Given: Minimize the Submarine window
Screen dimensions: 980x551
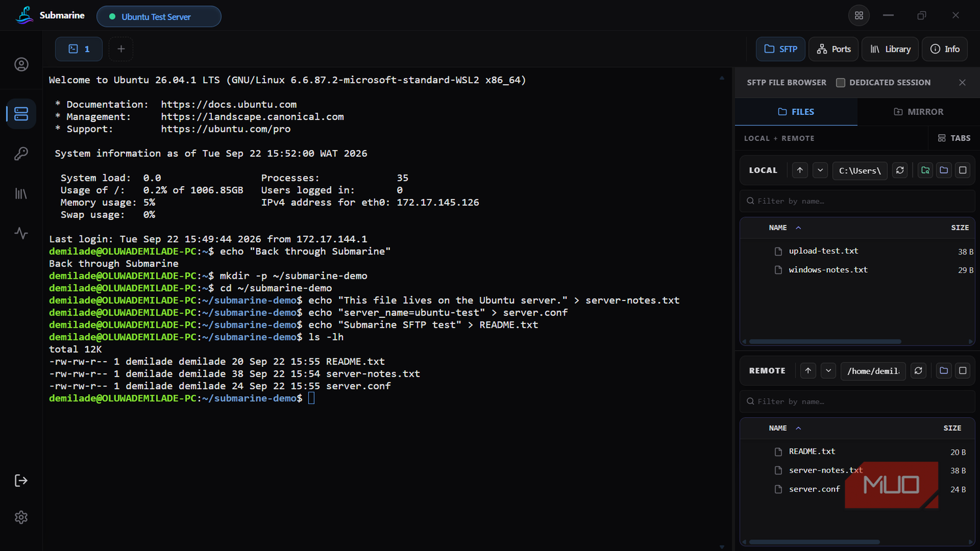Looking at the screenshot, I should point(889,15).
